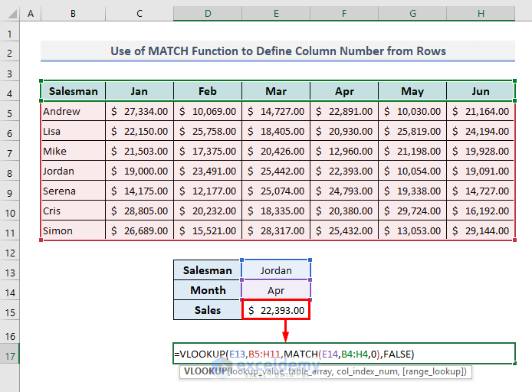Click Simon's Mar value 28,317.00
This screenshot has width=532, height=392.
276,230
